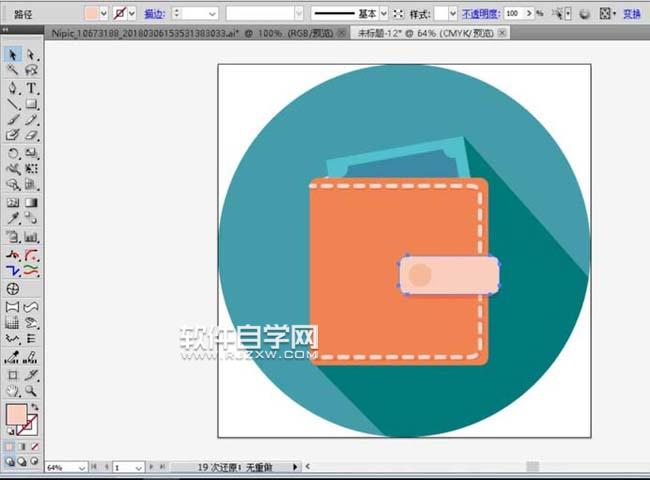Screen dimensions: 650x480
Task: Select the Eraser tool
Action: click(31, 135)
